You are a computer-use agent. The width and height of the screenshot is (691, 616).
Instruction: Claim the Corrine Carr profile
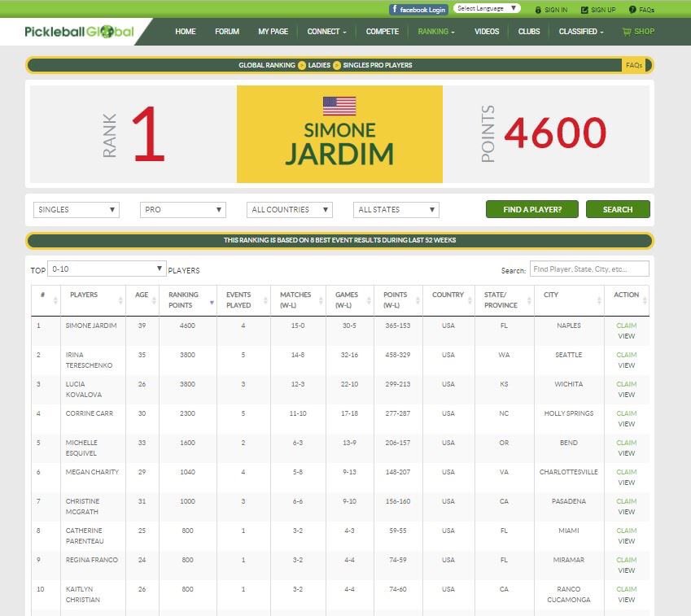[626, 413]
